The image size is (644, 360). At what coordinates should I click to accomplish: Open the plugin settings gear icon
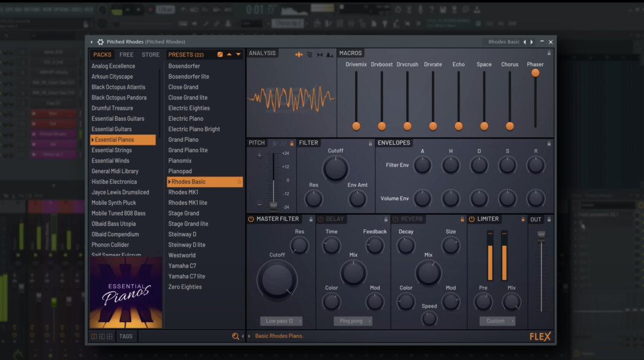coord(100,42)
